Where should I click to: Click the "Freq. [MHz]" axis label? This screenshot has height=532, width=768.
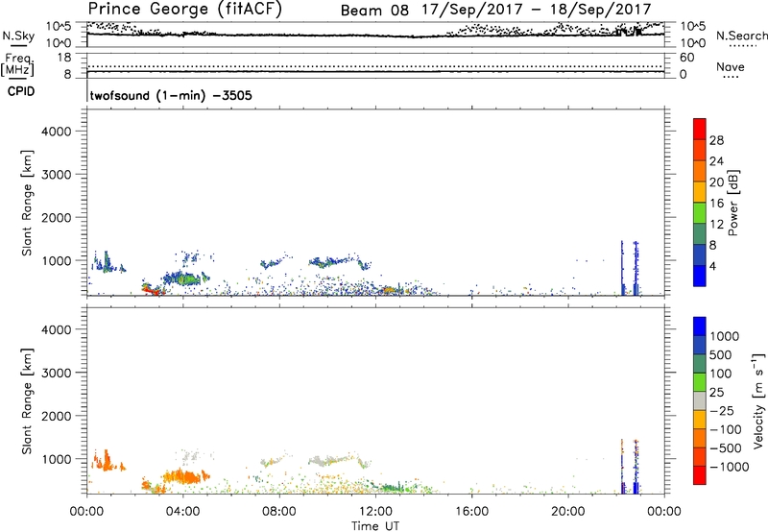[x=18, y=64]
